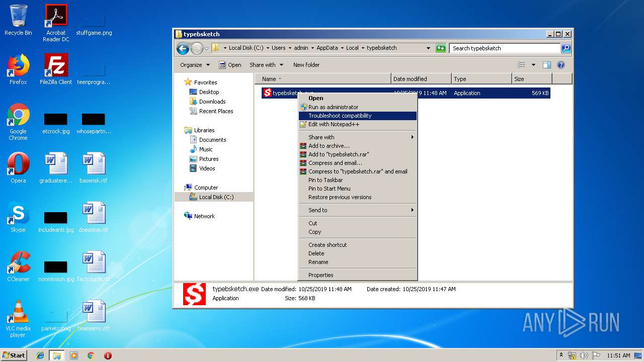Select Create shortcut menu entry
The width and height of the screenshot is (644, 362).
[x=358, y=245]
